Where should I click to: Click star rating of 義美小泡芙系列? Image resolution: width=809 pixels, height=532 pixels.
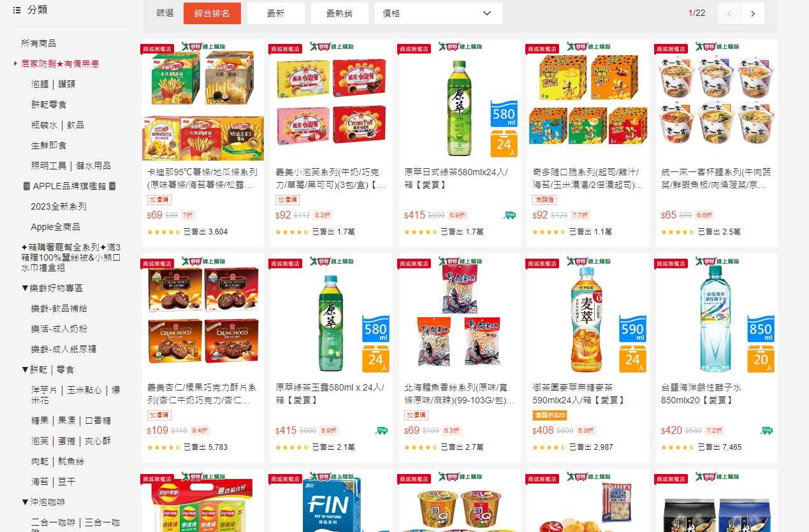pyautogui.click(x=292, y=232)
